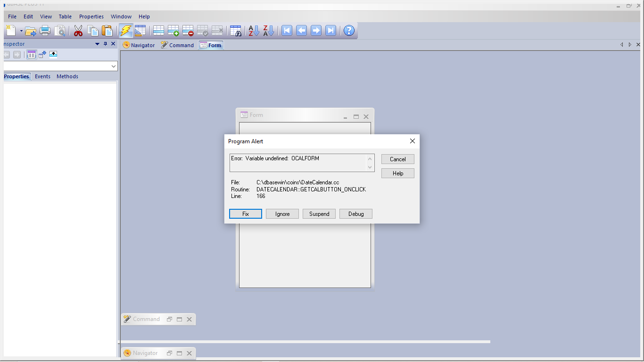Click the Add row icon
Image resolution: width=644 pixels, height=362 pixels.
pos(173,31)
